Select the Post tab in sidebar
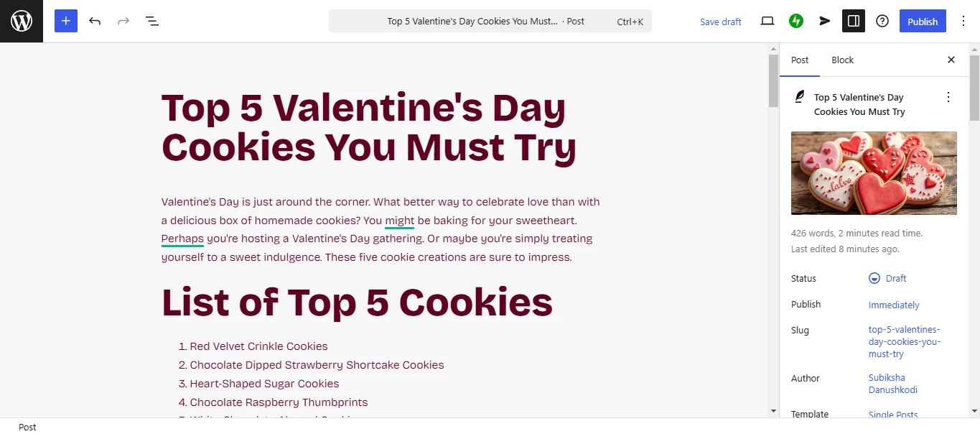This screenshot has width=980, height=434. [x=800, y=60]
